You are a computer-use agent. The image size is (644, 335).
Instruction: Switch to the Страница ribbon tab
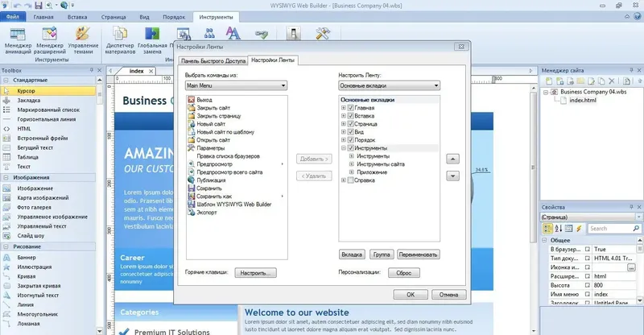114,17
